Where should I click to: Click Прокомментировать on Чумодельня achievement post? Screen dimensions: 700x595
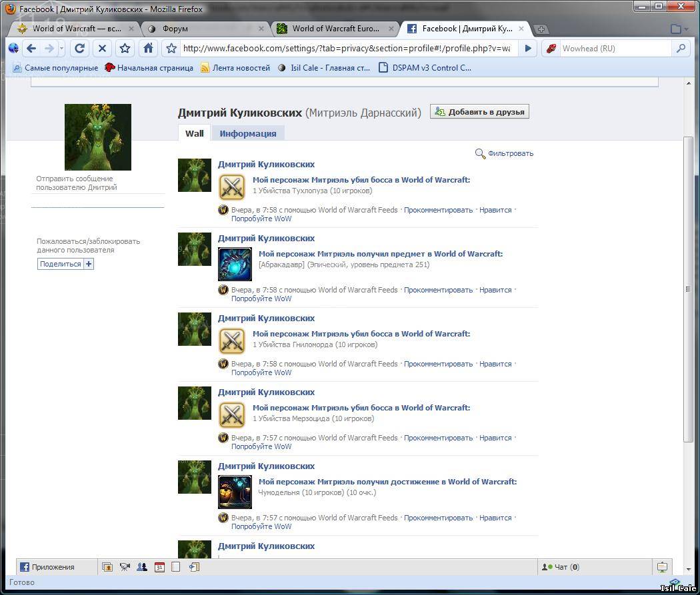438,518
